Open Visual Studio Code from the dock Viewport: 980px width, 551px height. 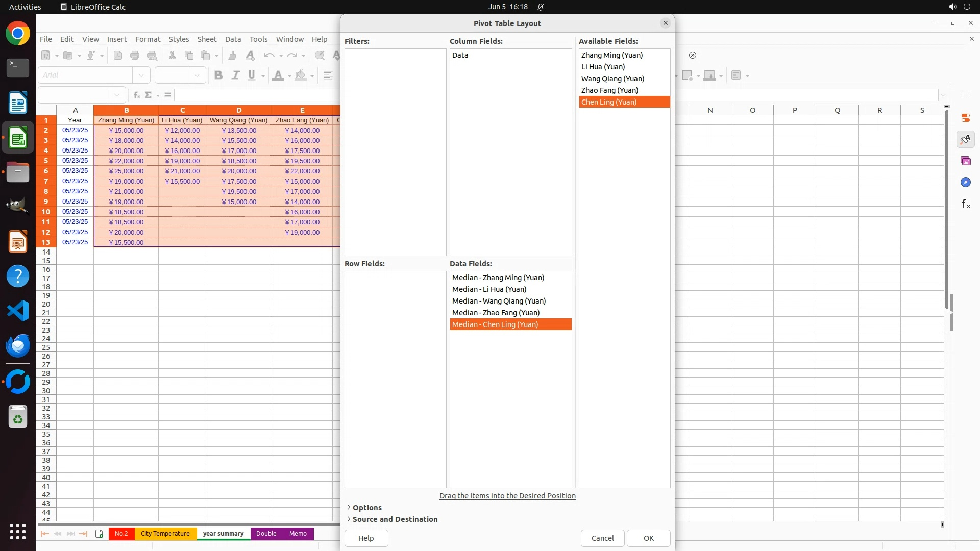[18, 311]
